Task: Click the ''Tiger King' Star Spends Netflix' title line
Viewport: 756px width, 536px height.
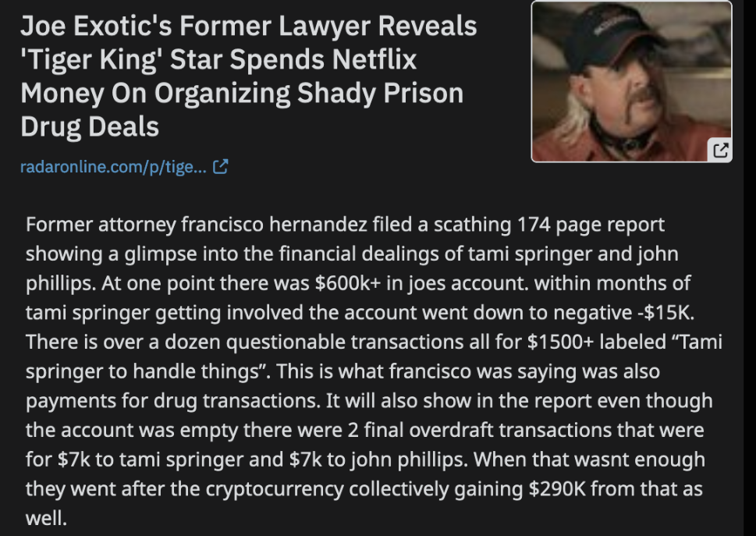Action: (x=218, y=59)
